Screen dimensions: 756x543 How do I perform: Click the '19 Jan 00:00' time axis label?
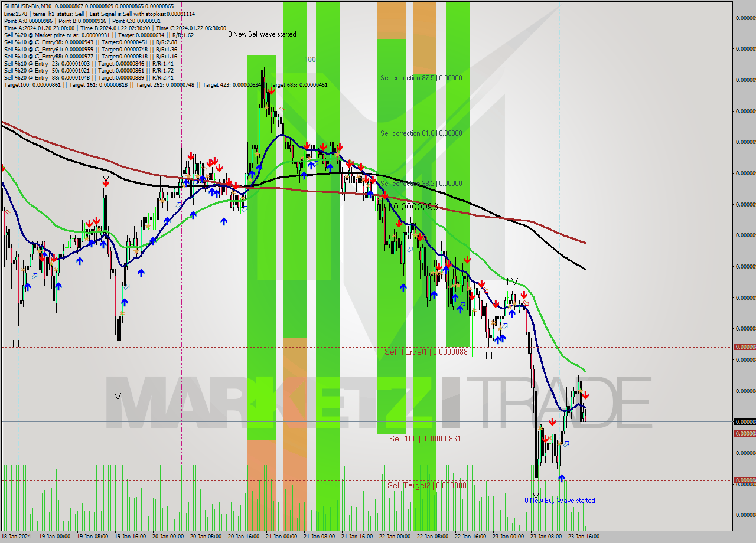coord(54,537)
